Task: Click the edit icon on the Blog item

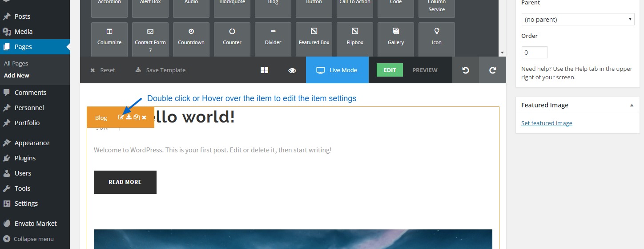Action: point(121,117)
